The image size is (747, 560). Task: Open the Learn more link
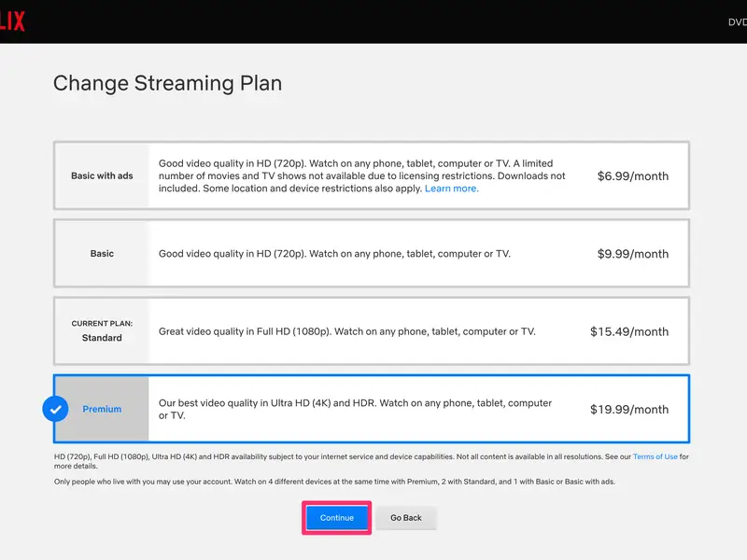point(451,189)
